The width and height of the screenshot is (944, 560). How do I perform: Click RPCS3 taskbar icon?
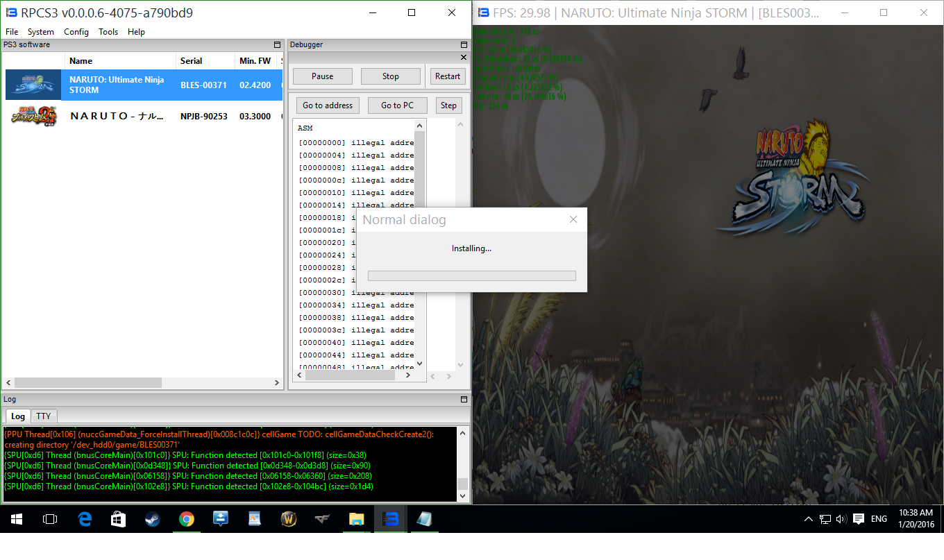(391, 519)
